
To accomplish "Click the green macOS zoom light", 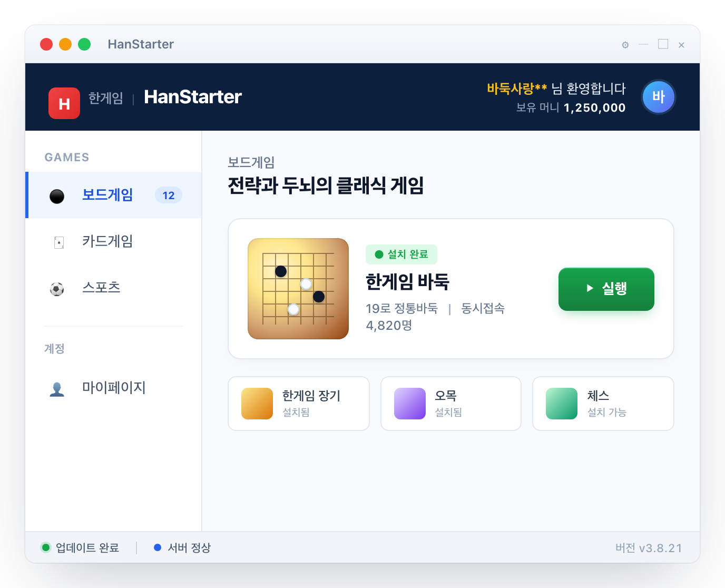I will coord(84,44).
